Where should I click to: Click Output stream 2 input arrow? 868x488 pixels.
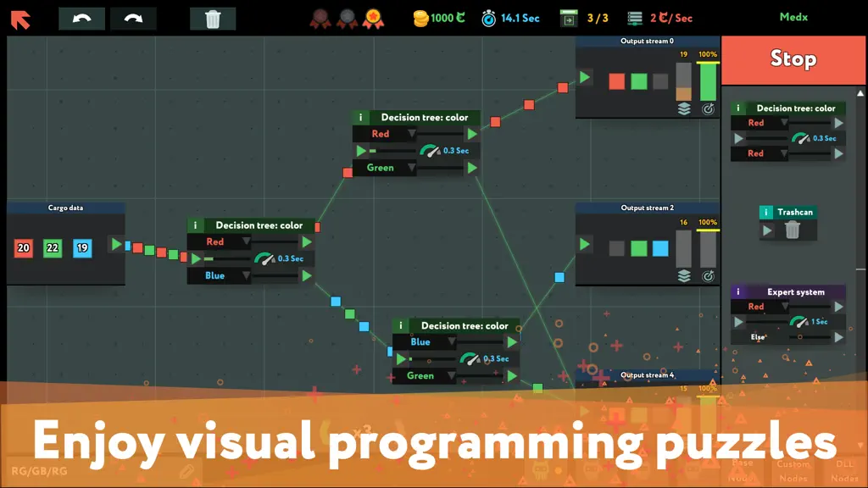pos(585,244)
